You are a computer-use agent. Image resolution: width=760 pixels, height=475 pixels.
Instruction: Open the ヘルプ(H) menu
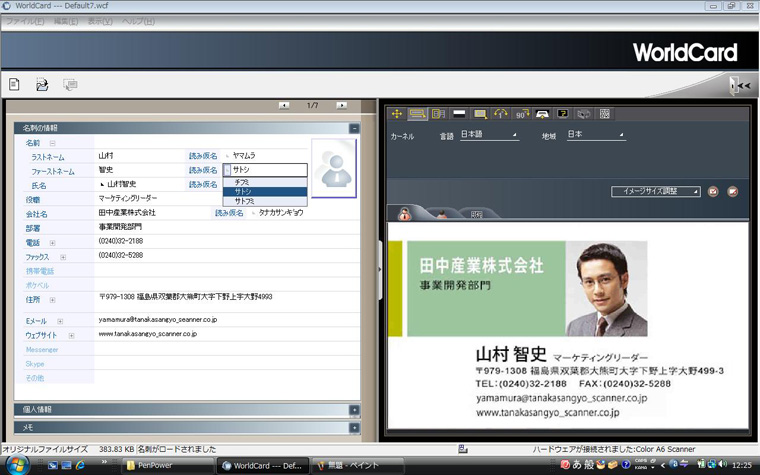tap(138, 21)
